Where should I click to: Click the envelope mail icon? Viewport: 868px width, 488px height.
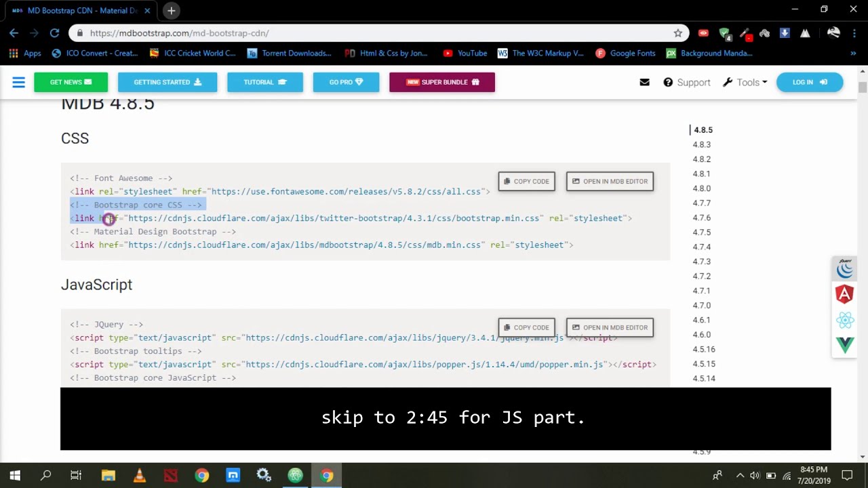pos(644,82)
